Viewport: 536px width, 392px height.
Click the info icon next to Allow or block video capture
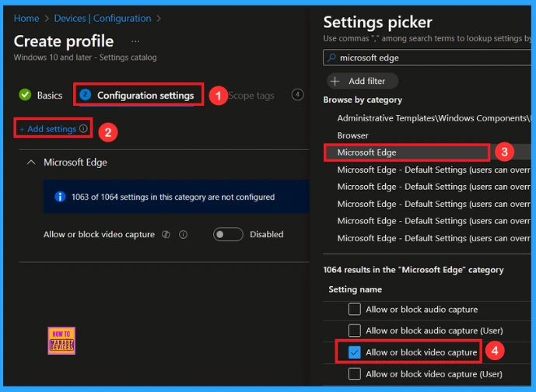(184, 234)
